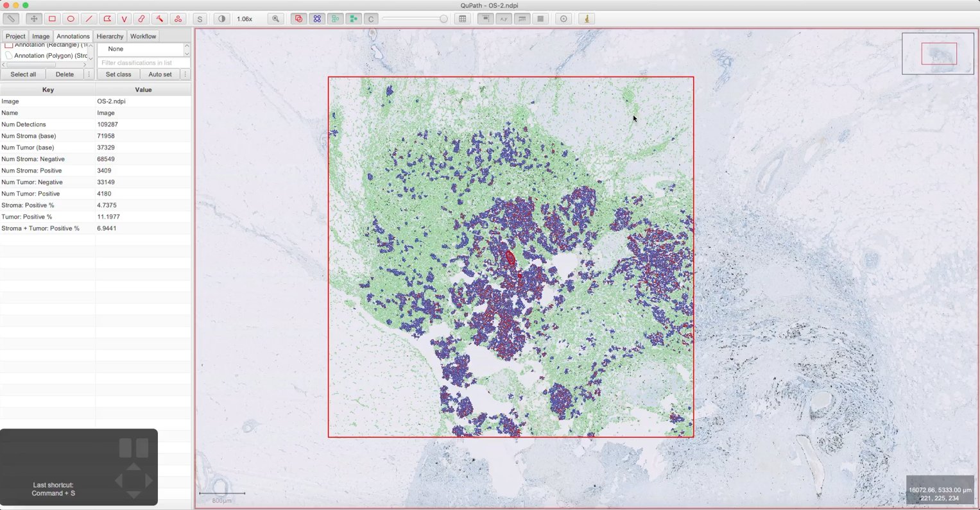Viewport: 980px width, 510px height.
Task: Select the Num Detections row
Action: pyautogui.click(x=96, y=124)
